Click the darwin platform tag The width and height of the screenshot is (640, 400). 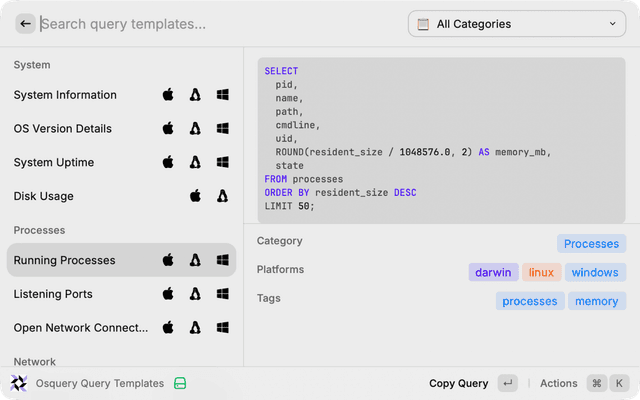tap(493, 272)
